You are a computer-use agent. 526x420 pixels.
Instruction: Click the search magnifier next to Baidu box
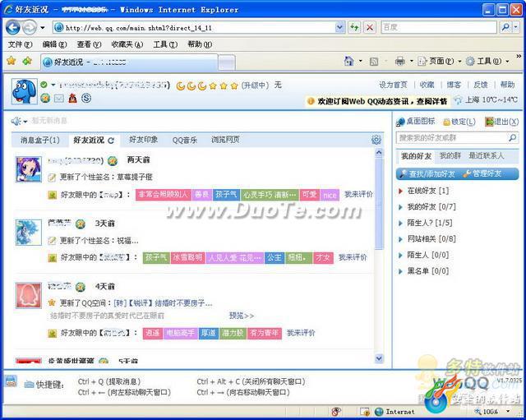pyautogui.click(x=505, y=27)
